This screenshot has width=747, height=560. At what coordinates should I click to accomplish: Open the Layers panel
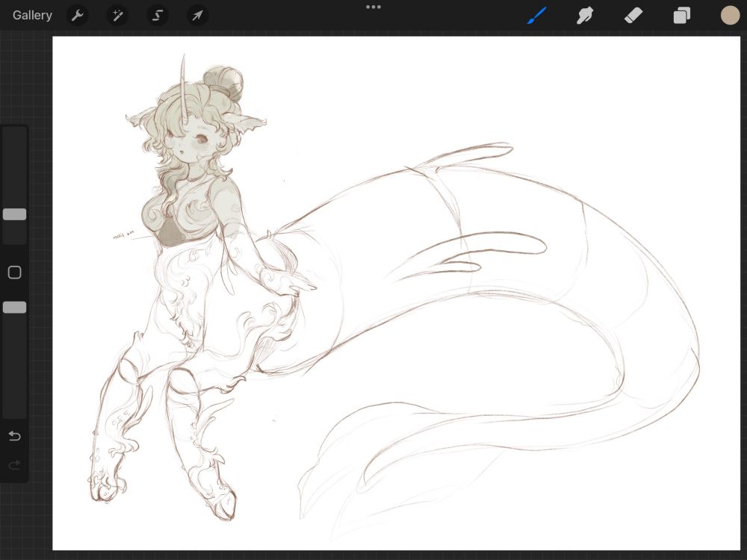click(x=681, y=15)
